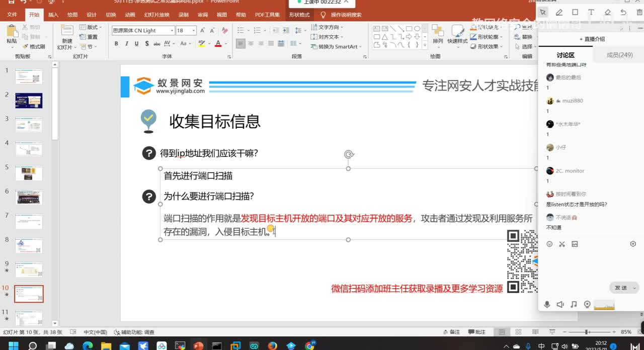Screen dimensions: 644x350
Task: Open Convert to SmartArt dropdown
Action: pyautogui.click(x=336, y=46)
